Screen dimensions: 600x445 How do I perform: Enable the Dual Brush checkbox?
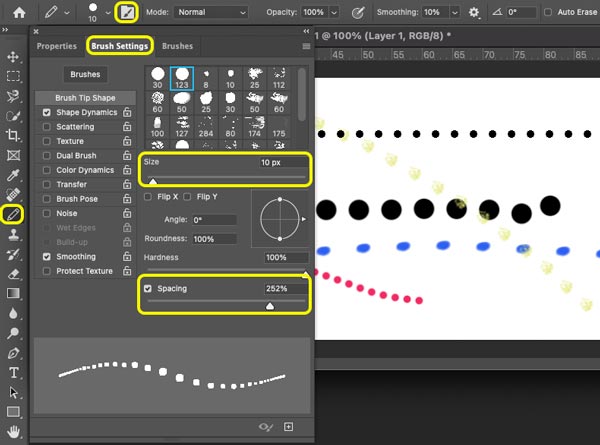click(x=47, y=156)
